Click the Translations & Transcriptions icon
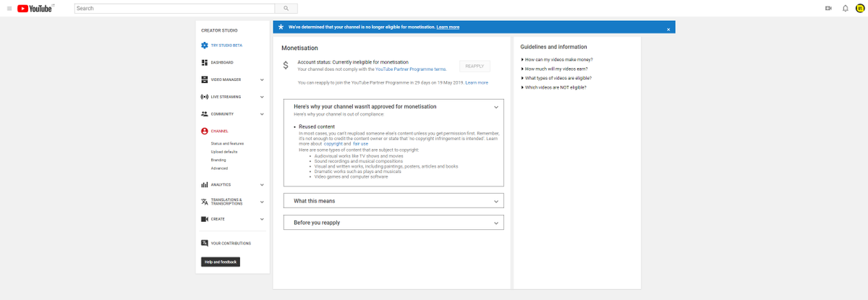868x300 pixels. tap(205, 202)
